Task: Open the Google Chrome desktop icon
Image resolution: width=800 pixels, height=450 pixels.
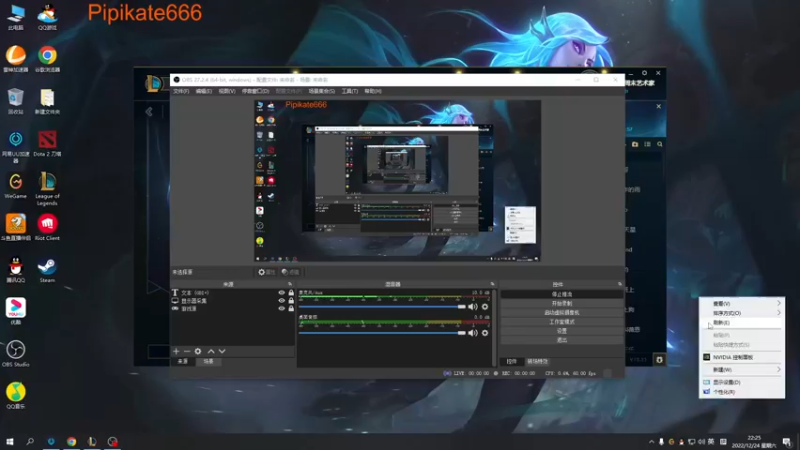Action: click(47, 59)
